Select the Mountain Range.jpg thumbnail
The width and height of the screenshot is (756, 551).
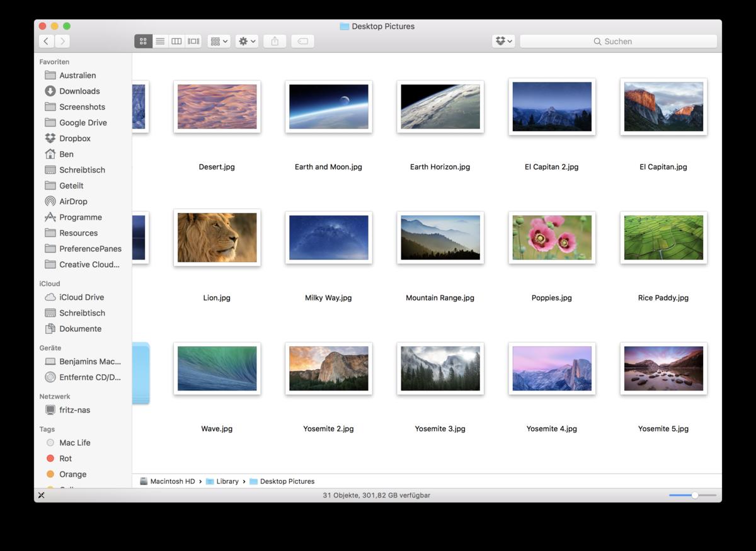point(440,237)
